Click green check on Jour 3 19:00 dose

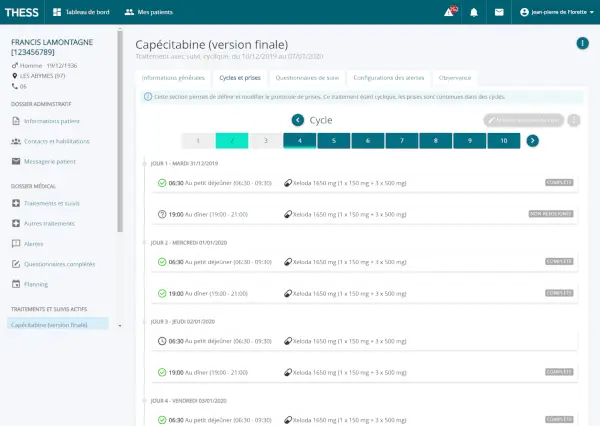(162, 372)
